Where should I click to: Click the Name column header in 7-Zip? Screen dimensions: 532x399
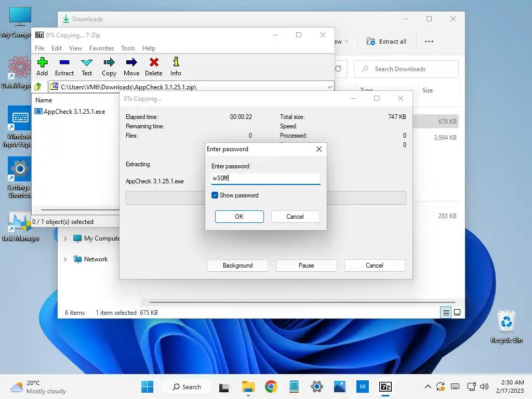coord(44,100)
